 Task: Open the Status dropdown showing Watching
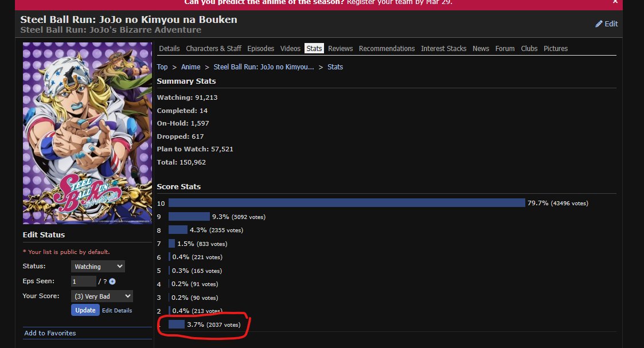[97, 267]
